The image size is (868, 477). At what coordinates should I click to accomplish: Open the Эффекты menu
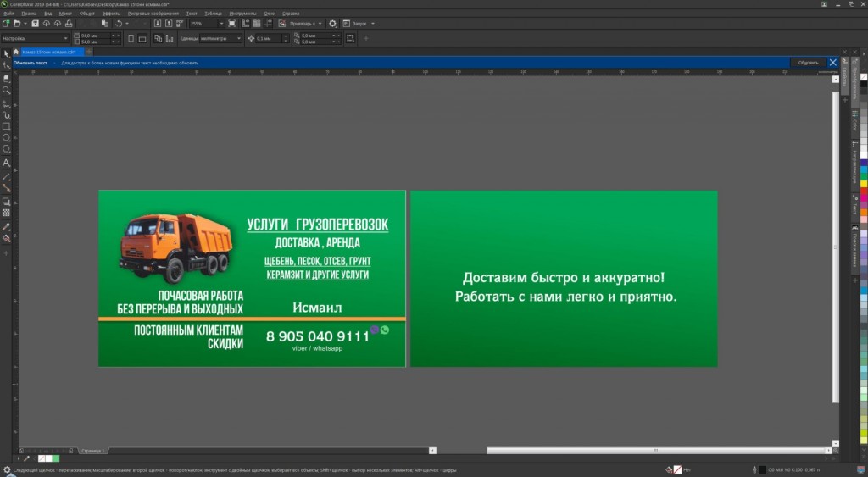pos(112,14)
